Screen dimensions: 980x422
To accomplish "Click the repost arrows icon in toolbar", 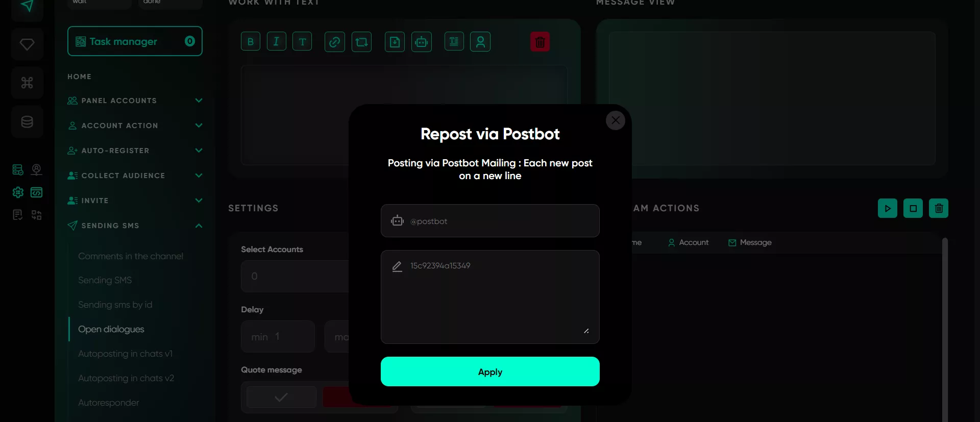I will click(361, 41).
